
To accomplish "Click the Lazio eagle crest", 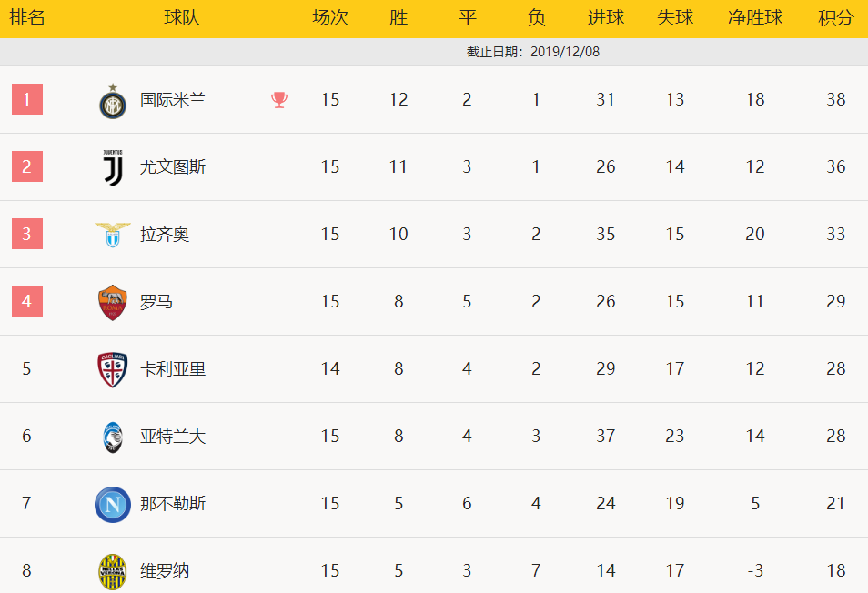I will 113,235.
